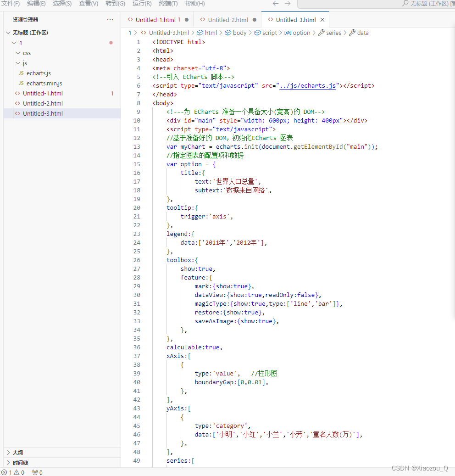This screenshot has height=476, width=455.
Task: Open the 帮助(H) menu
Action: [x=195, y=4]
